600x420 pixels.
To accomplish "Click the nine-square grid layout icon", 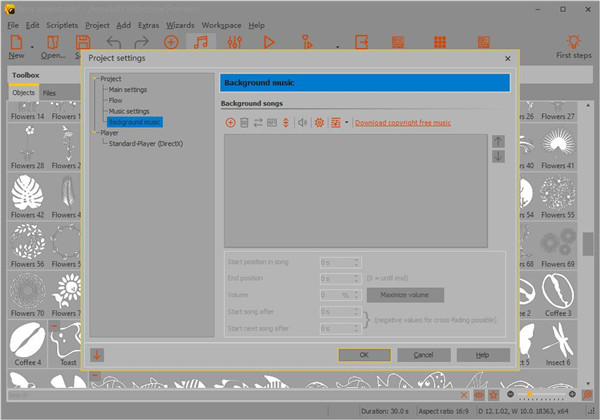I will click(x=440, y=42).
